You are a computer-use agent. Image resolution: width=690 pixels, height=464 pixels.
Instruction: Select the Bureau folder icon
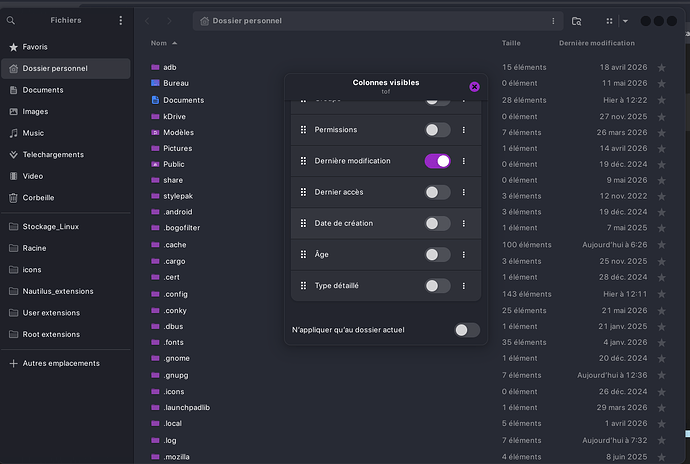pos(155,83)
